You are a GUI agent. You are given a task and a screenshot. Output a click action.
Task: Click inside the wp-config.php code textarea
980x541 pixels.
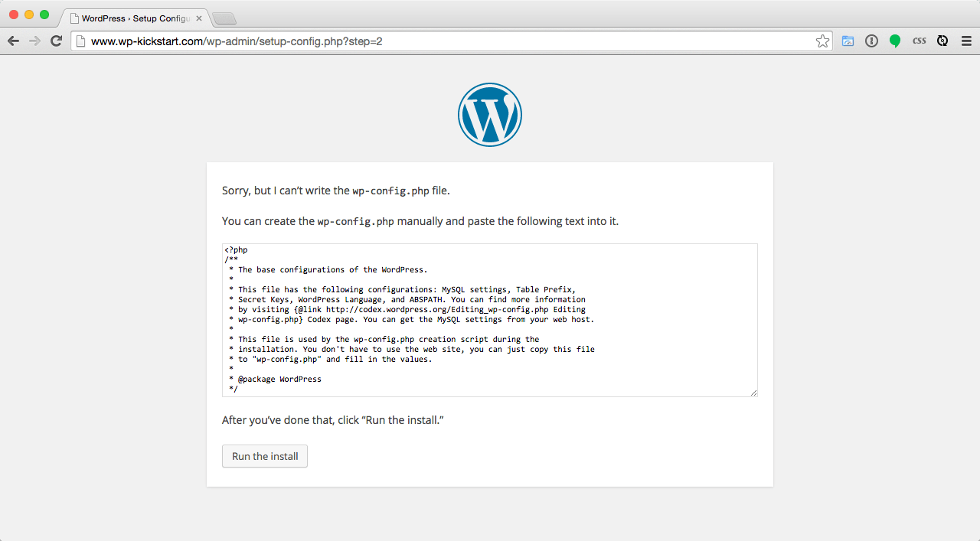490,320
